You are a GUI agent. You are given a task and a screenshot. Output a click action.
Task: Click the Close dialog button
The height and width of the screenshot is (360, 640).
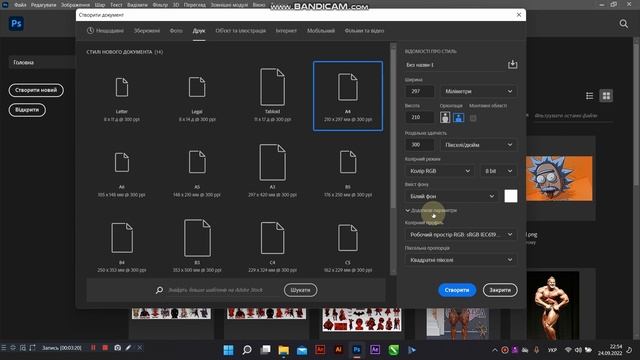pos(500,290)
